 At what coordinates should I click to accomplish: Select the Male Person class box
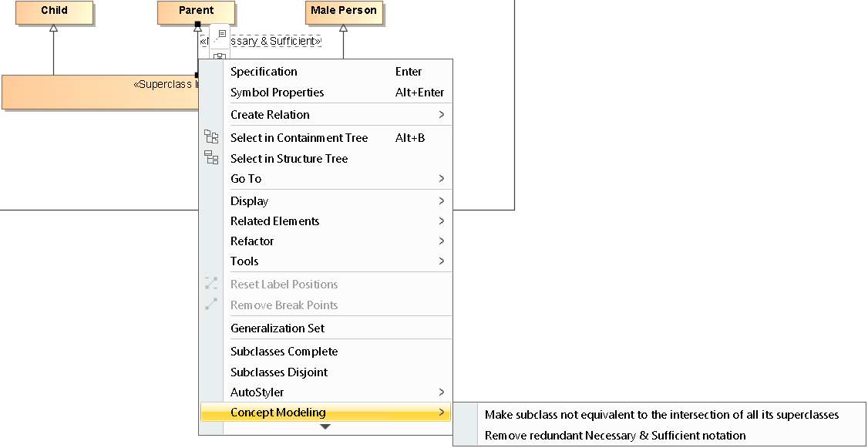pyautogui.click(x=343, y=11)
